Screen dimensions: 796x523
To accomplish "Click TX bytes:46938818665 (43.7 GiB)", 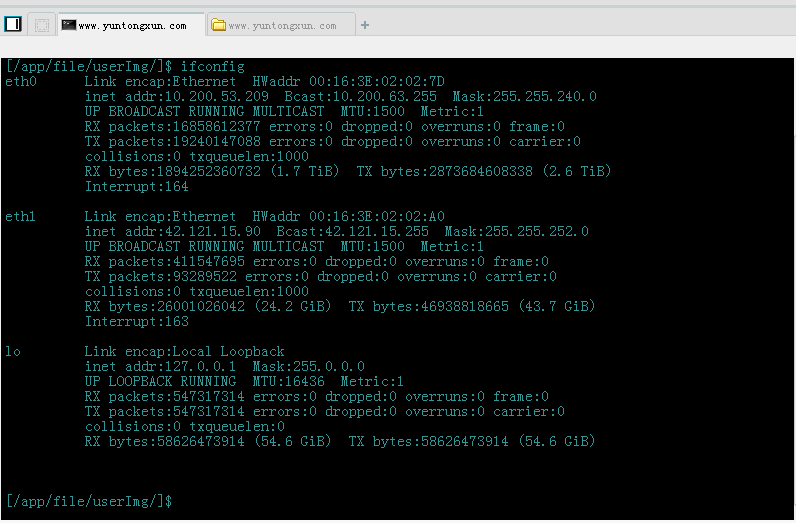I will pos(472,306).
